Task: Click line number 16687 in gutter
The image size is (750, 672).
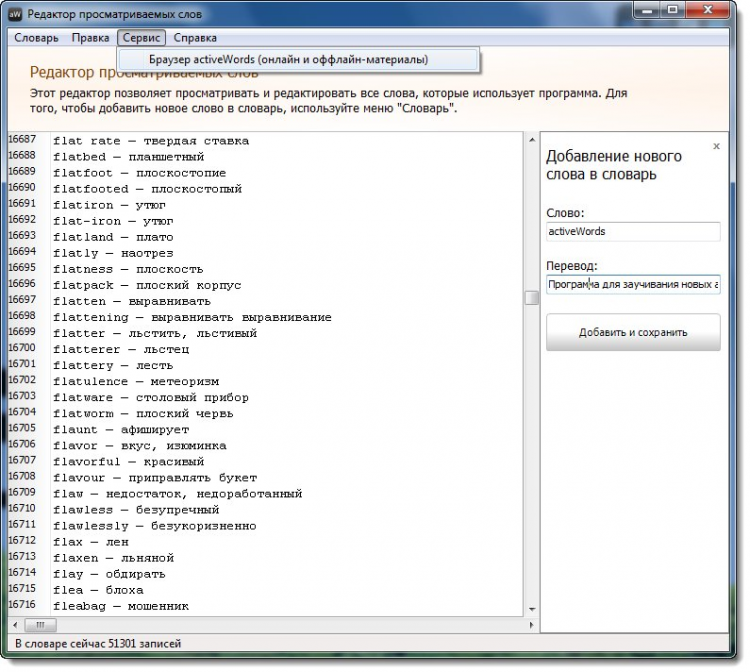Action: [x=22, y=139]
